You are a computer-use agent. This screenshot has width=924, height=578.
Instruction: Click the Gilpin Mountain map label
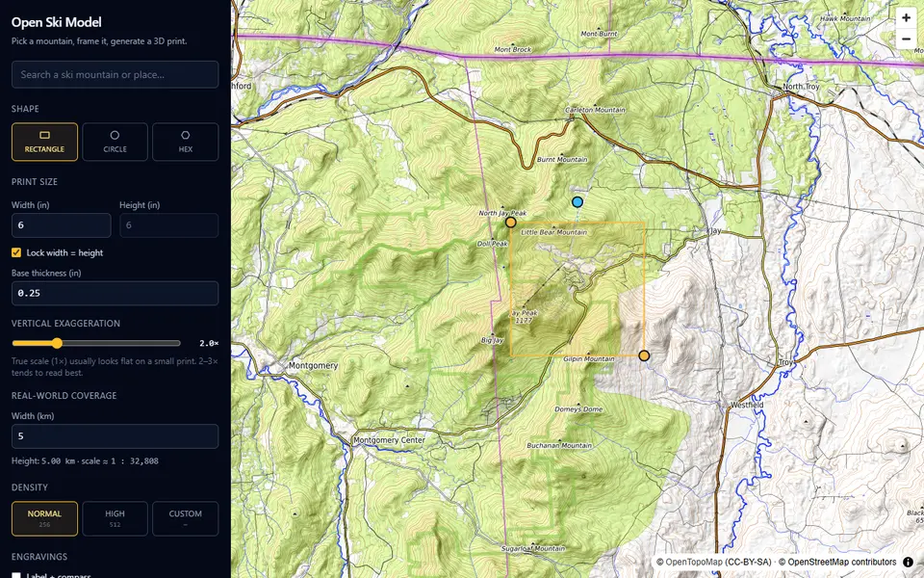(x=589, y=358)
